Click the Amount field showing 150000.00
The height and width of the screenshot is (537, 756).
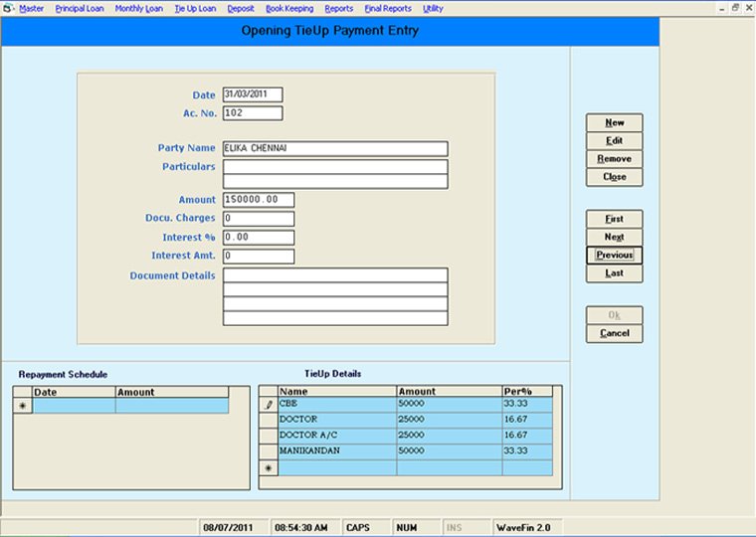coord(258,200)
